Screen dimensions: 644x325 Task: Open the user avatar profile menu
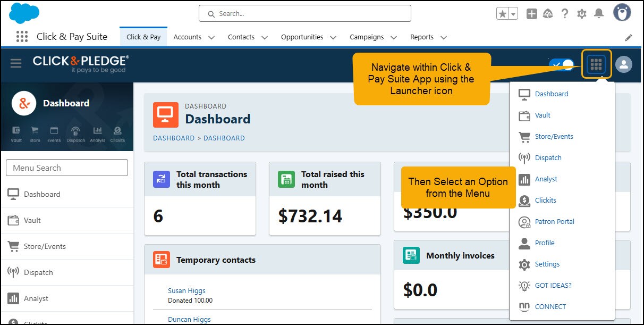622,13
